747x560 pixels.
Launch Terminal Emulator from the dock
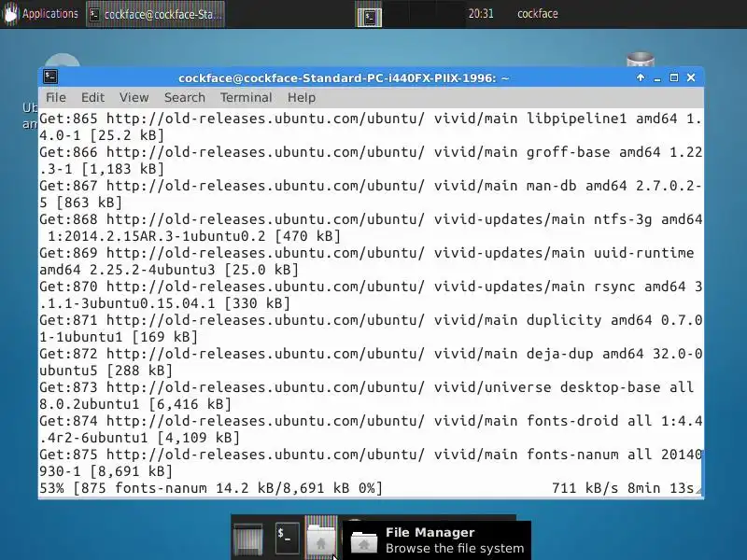click(x=287, y=539)
